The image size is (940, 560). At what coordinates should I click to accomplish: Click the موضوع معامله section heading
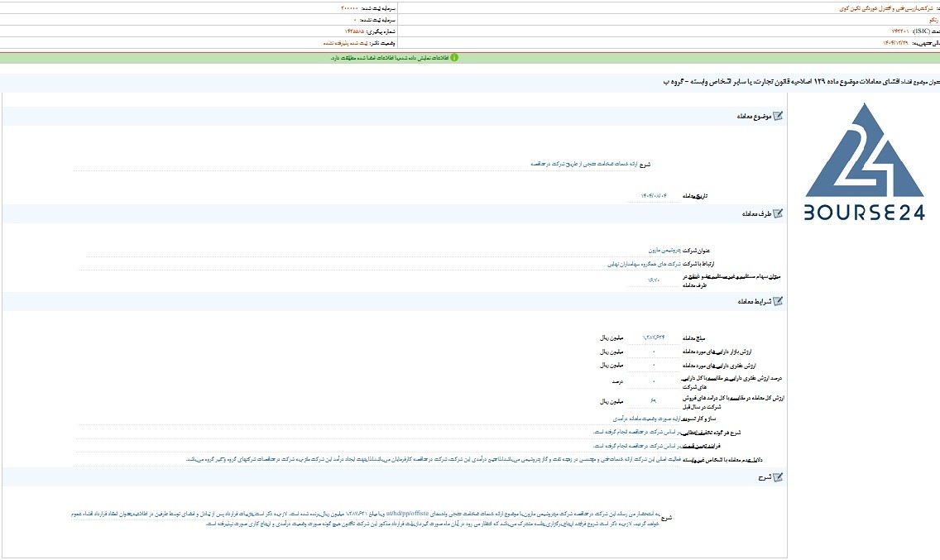coord(754,117)
